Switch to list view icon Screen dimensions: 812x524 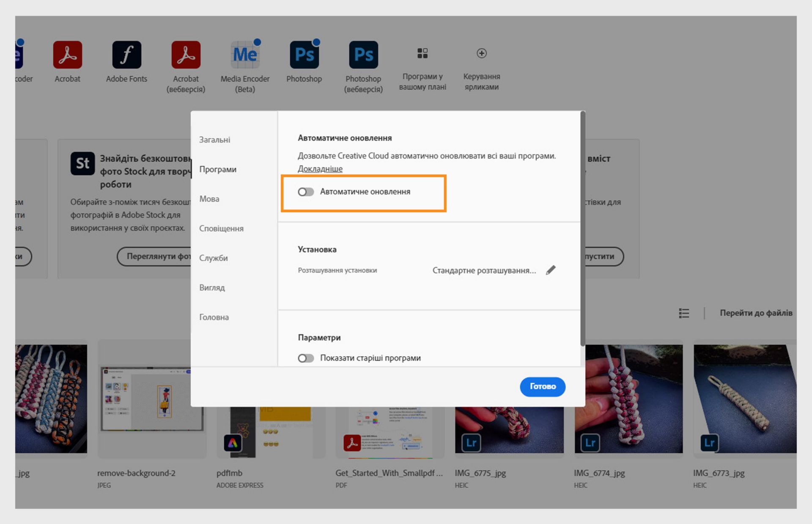pos(684,313)
